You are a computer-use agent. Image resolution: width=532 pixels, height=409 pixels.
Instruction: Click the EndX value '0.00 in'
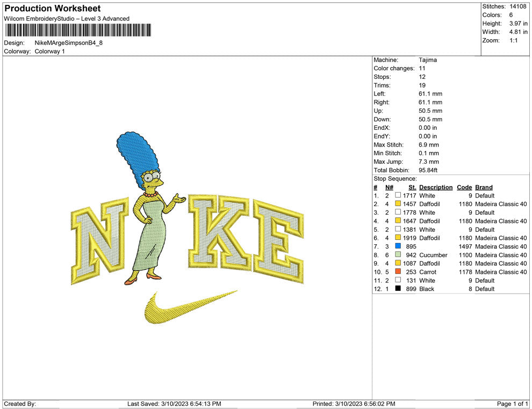(428, 128)
